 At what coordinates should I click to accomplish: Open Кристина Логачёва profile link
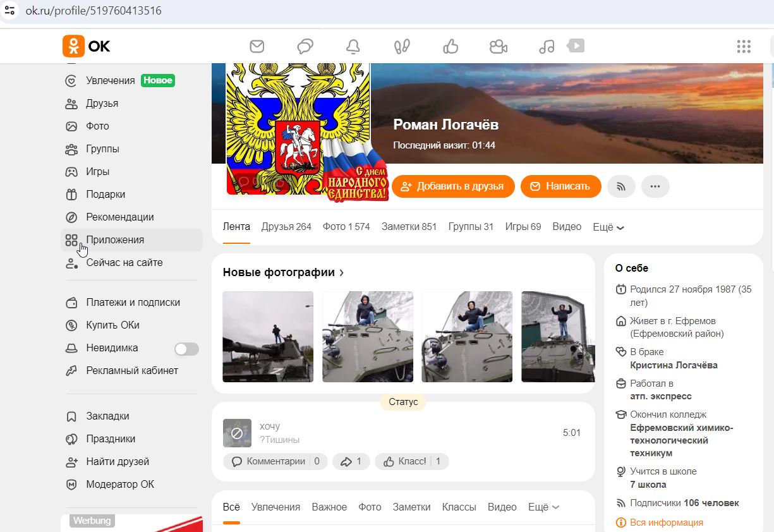[x=674, y=365]
